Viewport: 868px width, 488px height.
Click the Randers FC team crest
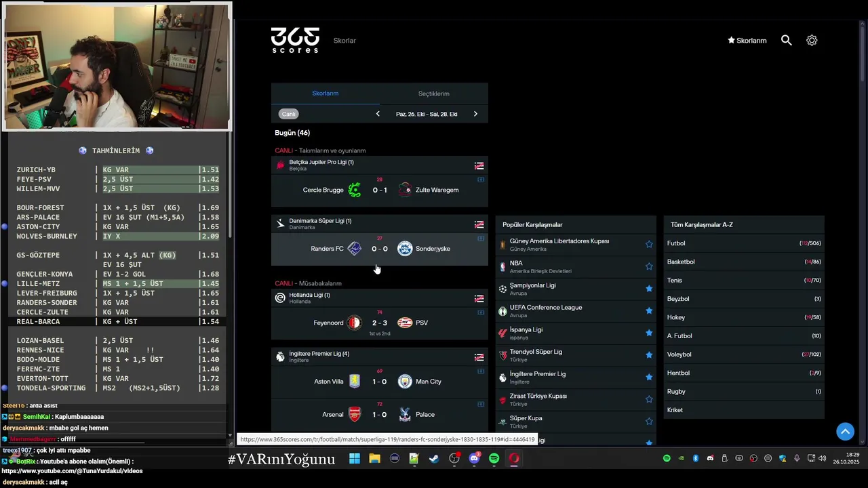[x=355, y=249]
